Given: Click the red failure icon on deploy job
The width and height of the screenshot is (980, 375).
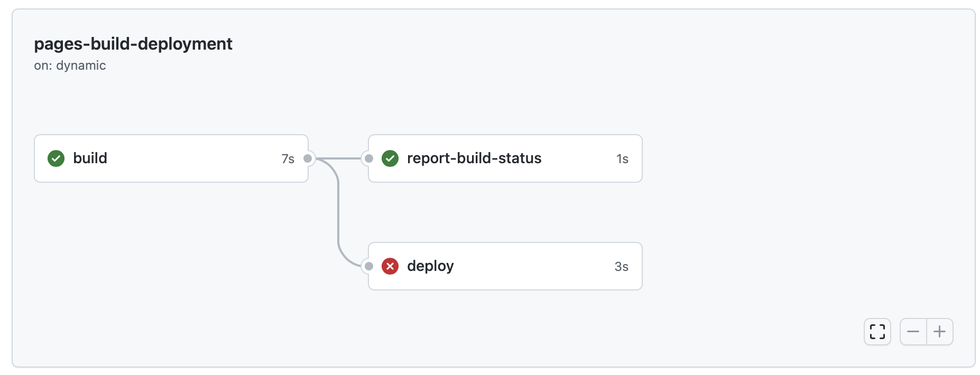Looking at the screenshot, I should tap(390, 266).
